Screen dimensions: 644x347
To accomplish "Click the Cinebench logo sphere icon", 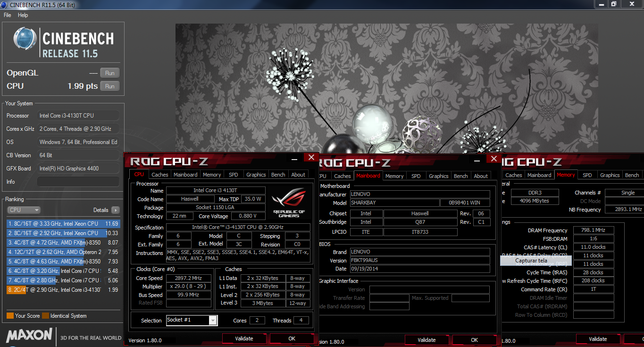I will tap(25, 39).
